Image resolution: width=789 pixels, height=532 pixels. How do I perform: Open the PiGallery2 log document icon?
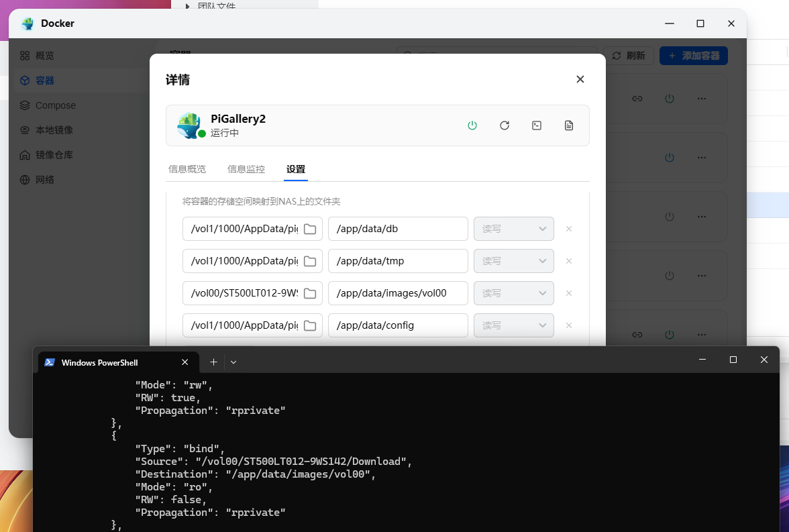pyautogui.click(x=569, y=125)
